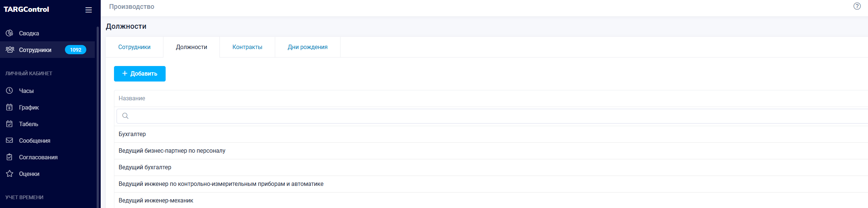Image resolution: width=868 pixels, height=208 pixels.
Task: Select the Бухгалтер row
Action: [132, 134]
